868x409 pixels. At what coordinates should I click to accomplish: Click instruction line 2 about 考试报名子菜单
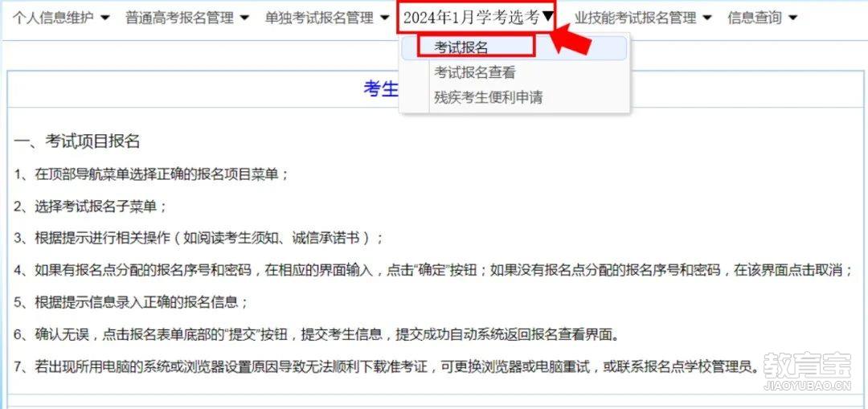tap(90, 207)
